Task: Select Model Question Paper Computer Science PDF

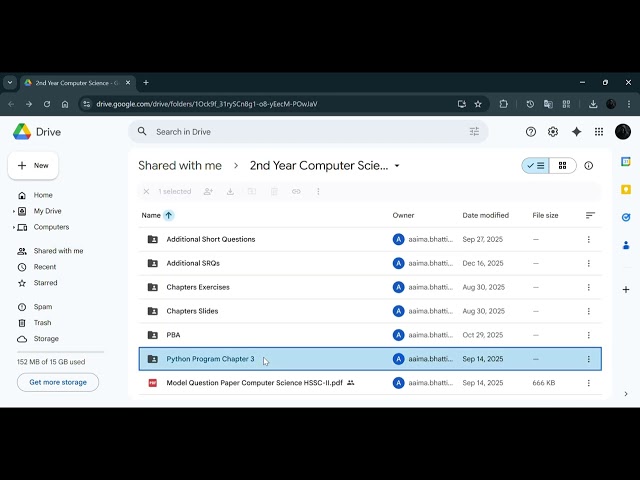Action: coord(370,383)
